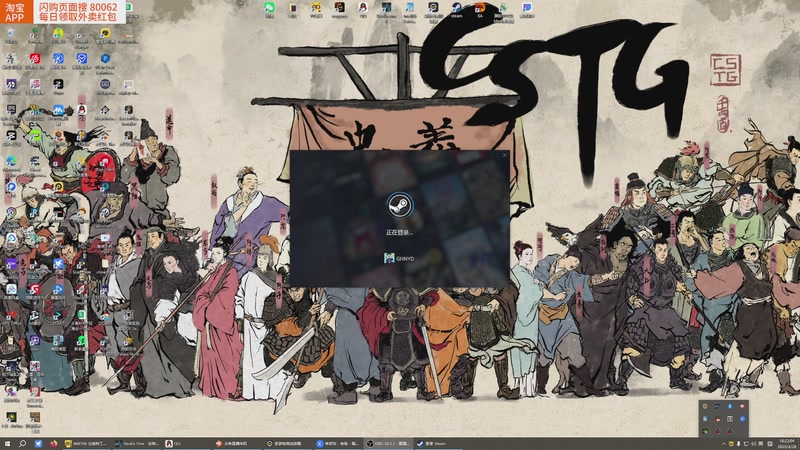Open the clock and date display
800x450 pixels.
coord(787,443)
